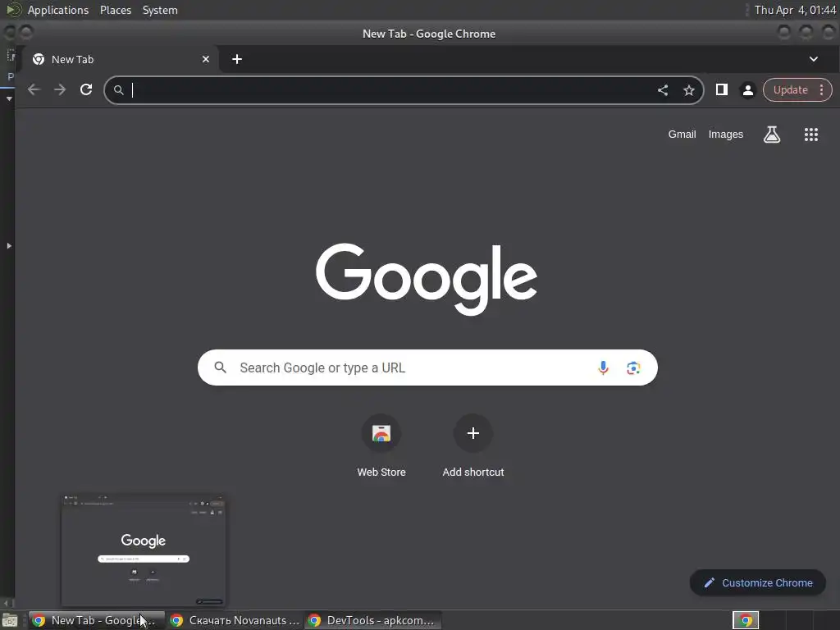Open the Gmail link
Viewport: 840px width, 630px height.
click(x=682, y=135)
